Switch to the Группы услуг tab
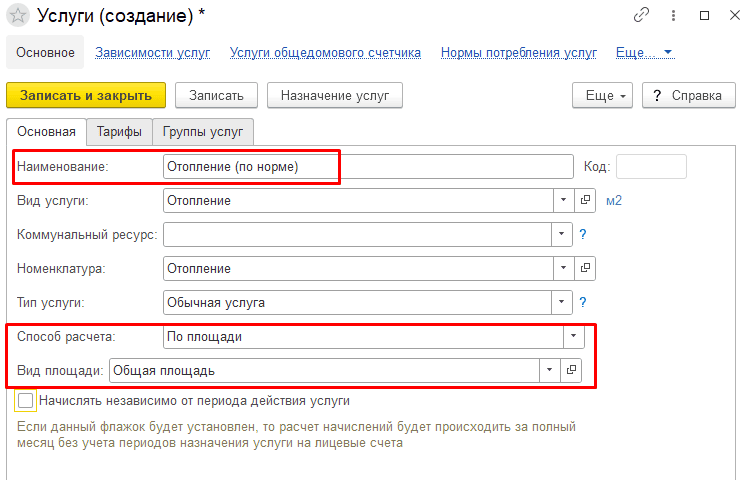 [203, 131]
